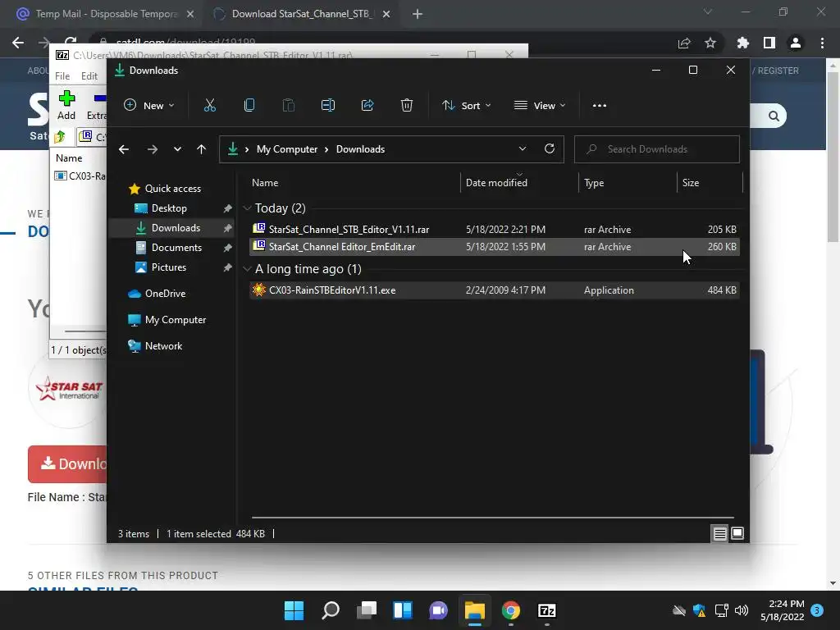The width and height of the screenshot is (840, 630).
Task: Select Documents in navigation pane
Action: [x=177, y=248]
